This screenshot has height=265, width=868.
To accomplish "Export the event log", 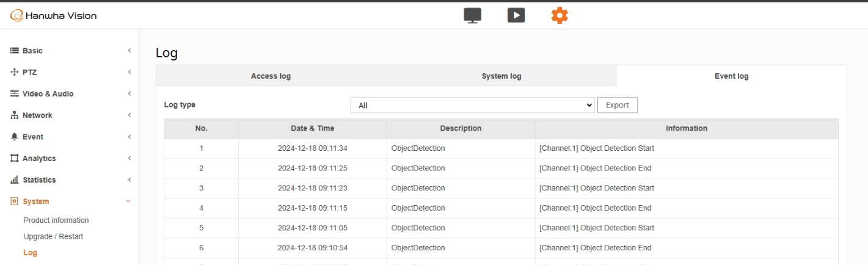I will (x=617, y=105).
